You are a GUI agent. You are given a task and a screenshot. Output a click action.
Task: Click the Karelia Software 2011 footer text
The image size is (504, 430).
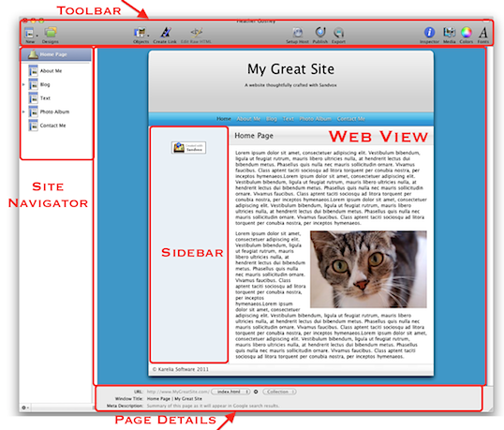click(180, 369)
